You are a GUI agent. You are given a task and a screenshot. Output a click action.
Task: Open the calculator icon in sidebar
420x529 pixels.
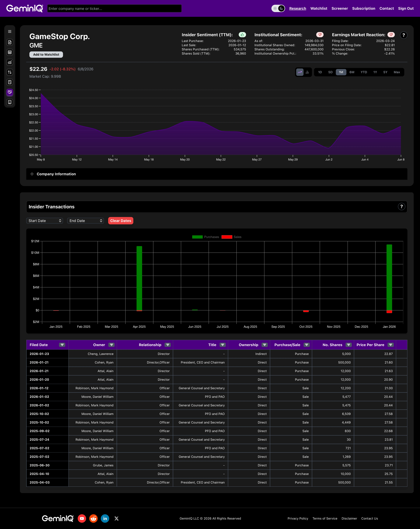pyautogui.click(x=10, y=82)
